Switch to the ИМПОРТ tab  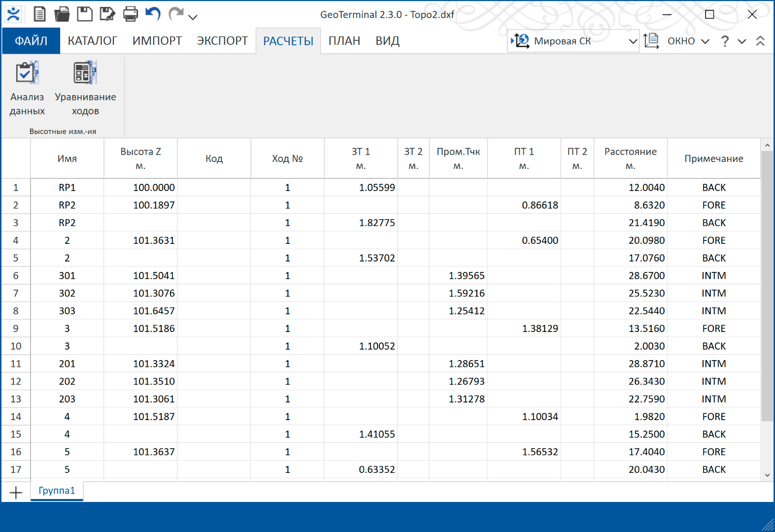pyautogui.click(x=157, y=41)
